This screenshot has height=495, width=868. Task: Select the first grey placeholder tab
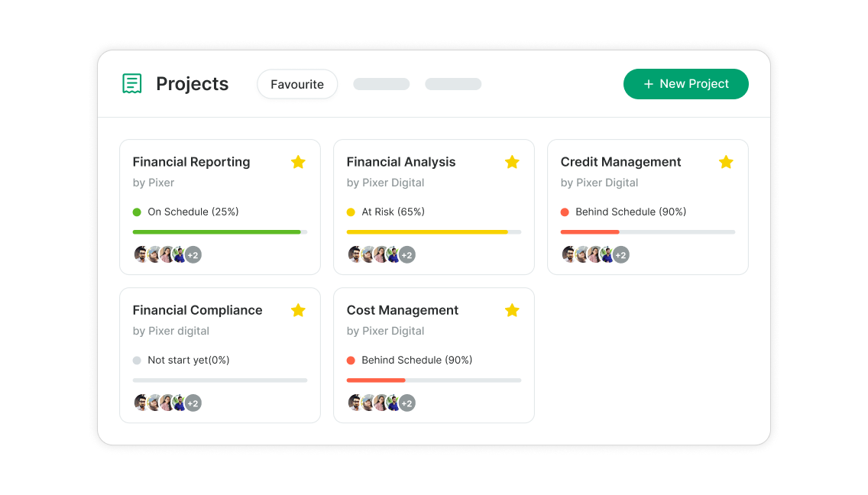coord(381,84)
